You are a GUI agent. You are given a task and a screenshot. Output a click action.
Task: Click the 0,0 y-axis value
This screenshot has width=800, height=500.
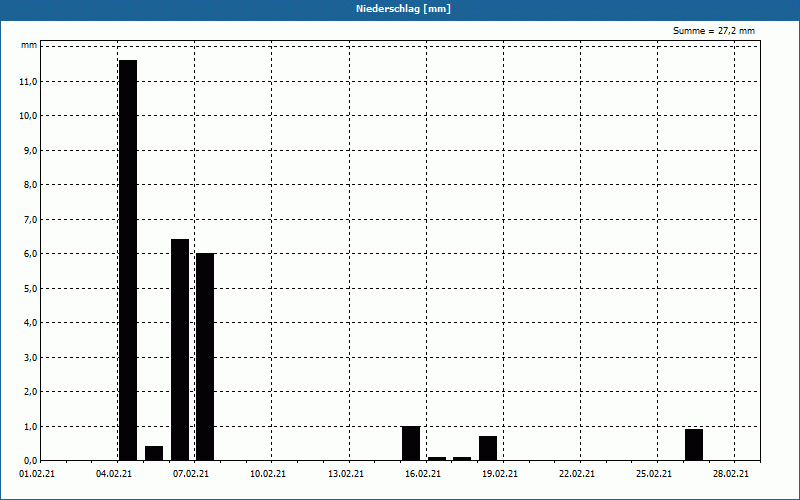coord(31,461)
